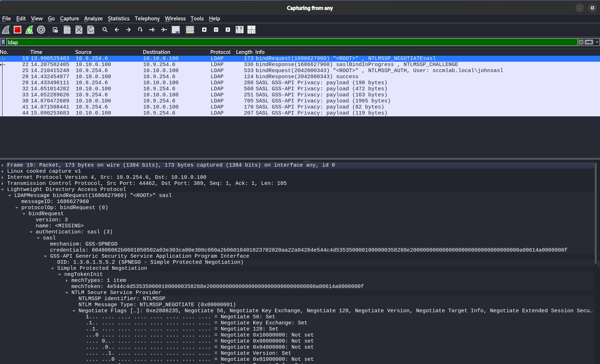The width and height of the screenshot is (600, 364).
Task: Apply the display filter arrow button
Action: [589, 42]
